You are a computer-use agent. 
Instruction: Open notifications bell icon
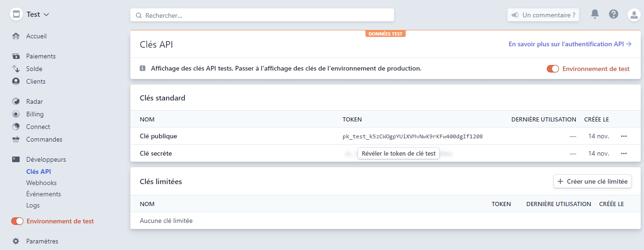coord(595,14)
